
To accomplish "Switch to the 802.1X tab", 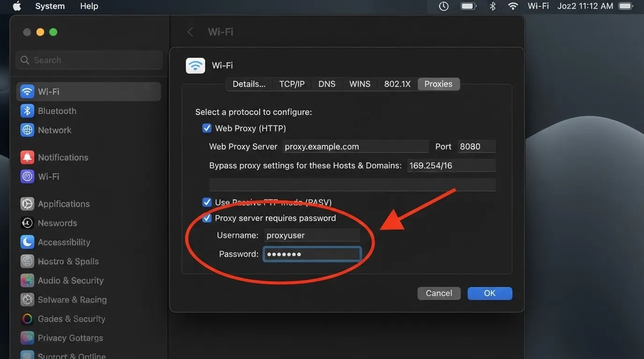I will click(x=397, y=84).
